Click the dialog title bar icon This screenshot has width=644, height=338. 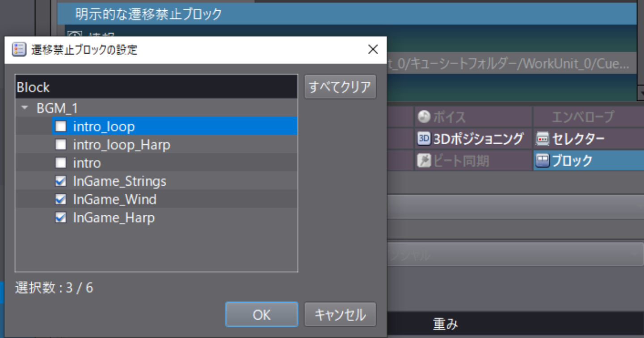19,49
